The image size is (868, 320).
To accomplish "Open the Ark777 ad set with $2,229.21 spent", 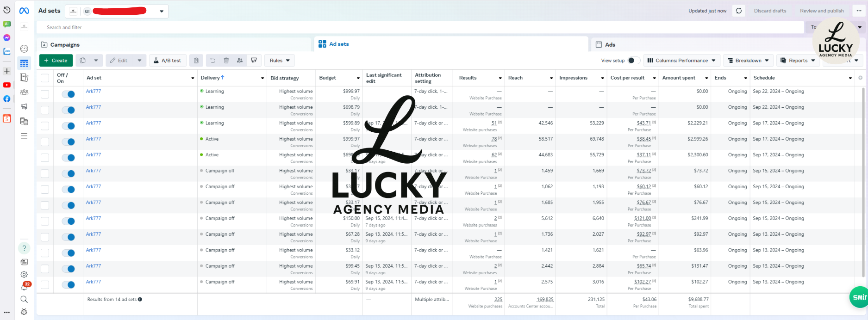I will [94, 123].
